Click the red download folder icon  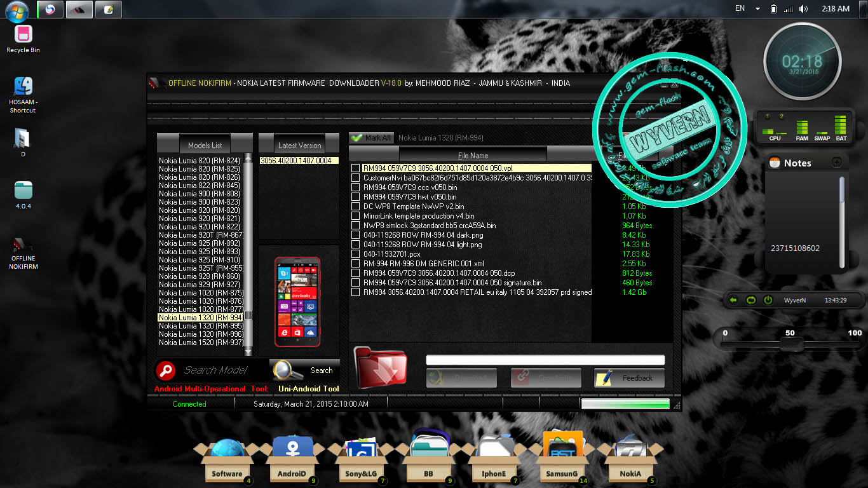tap(380, 367)
